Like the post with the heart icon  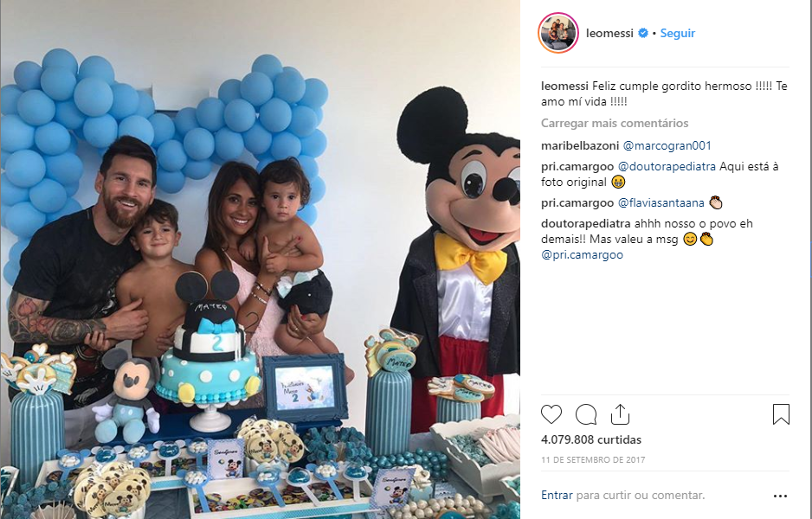[x=551, y=414]
